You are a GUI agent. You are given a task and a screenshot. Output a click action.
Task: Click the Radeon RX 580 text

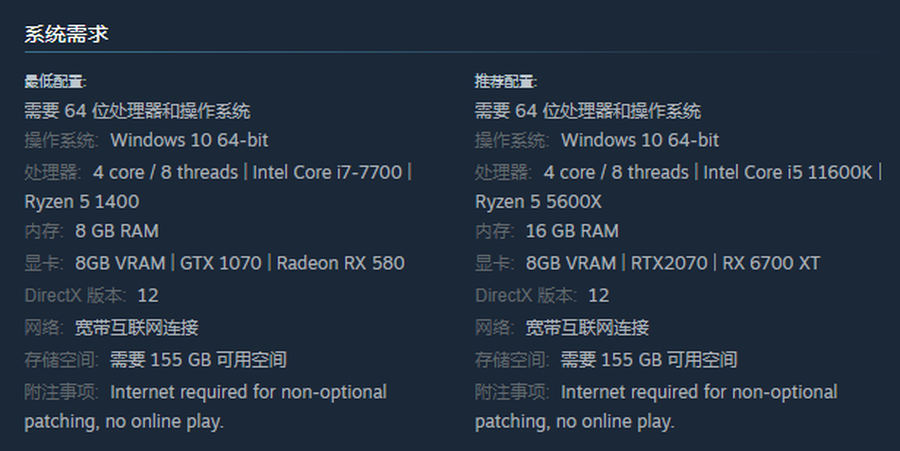340,263
